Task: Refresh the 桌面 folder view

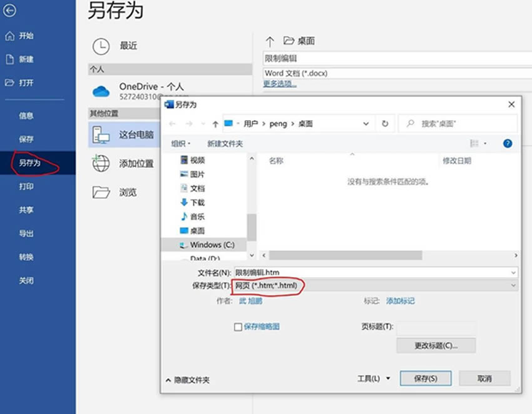Action: [386, 123]
